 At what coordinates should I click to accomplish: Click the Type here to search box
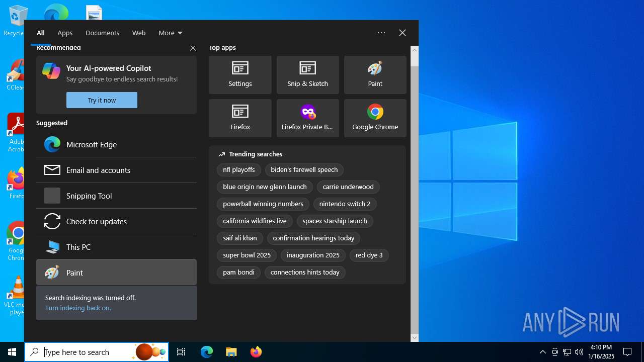click(97, 352)
